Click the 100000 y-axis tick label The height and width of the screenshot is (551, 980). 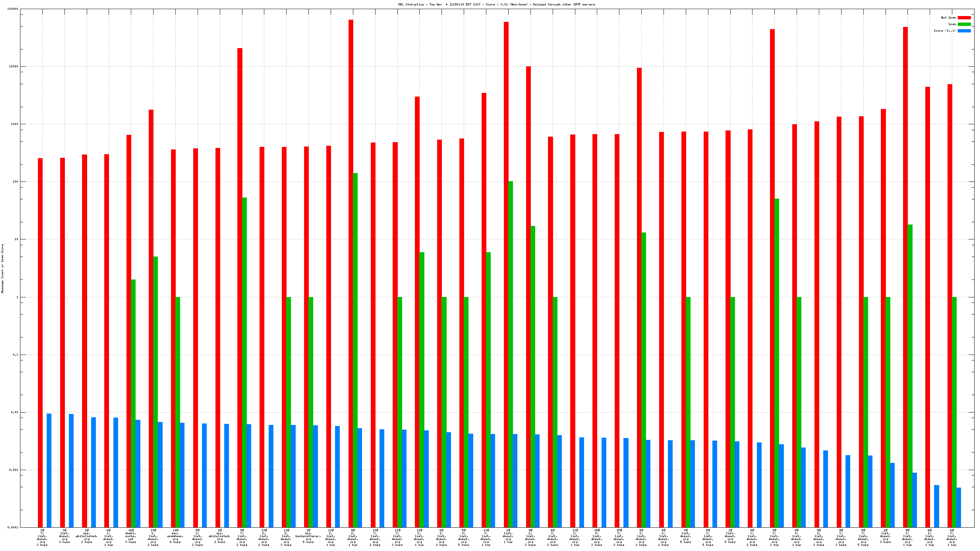(12, 9)
